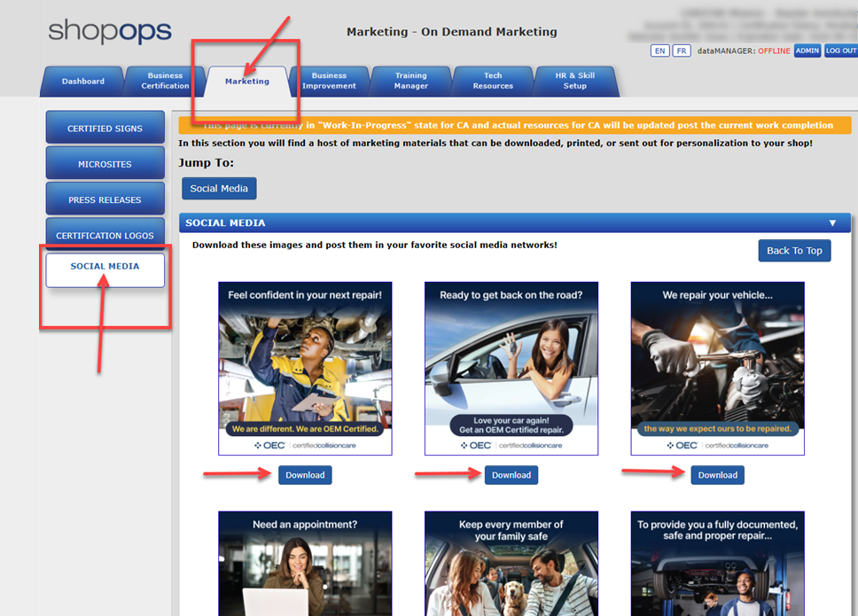Open the Training Manager tab

pos(410,81)
